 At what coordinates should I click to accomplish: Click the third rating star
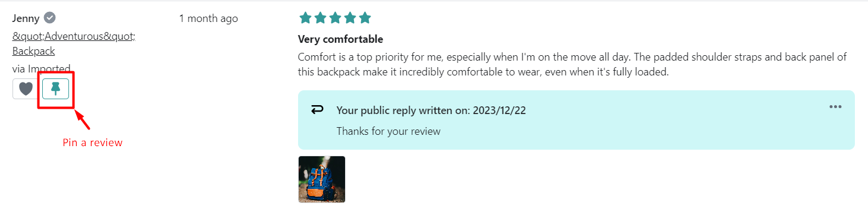(335, 18)
